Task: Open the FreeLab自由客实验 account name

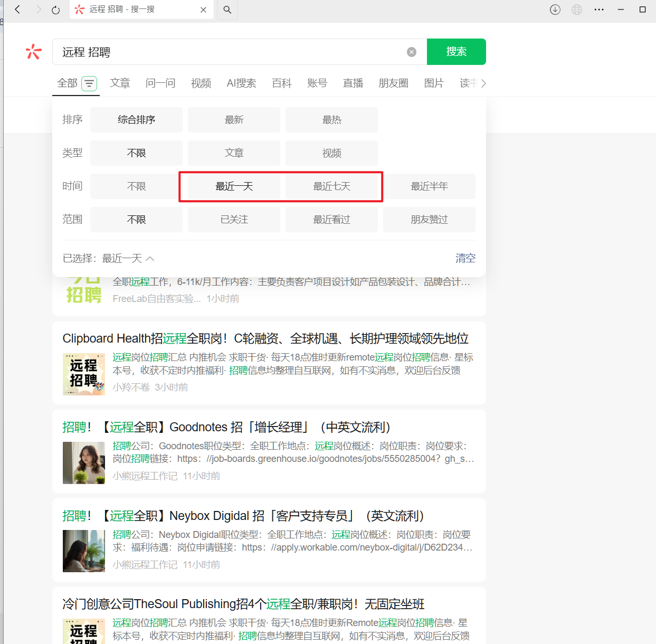Action: click(157, 299)
